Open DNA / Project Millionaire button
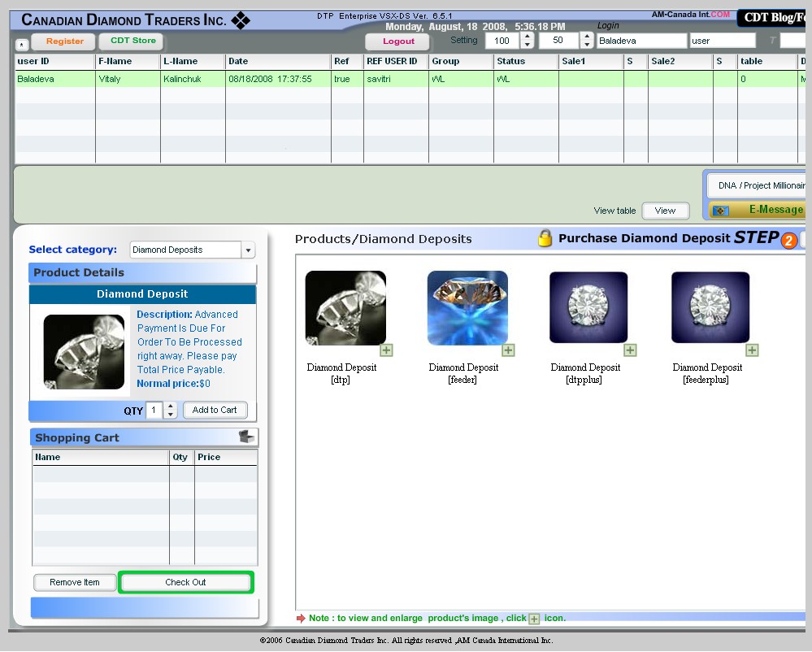812x652 pixels. [x=757, y=185]
